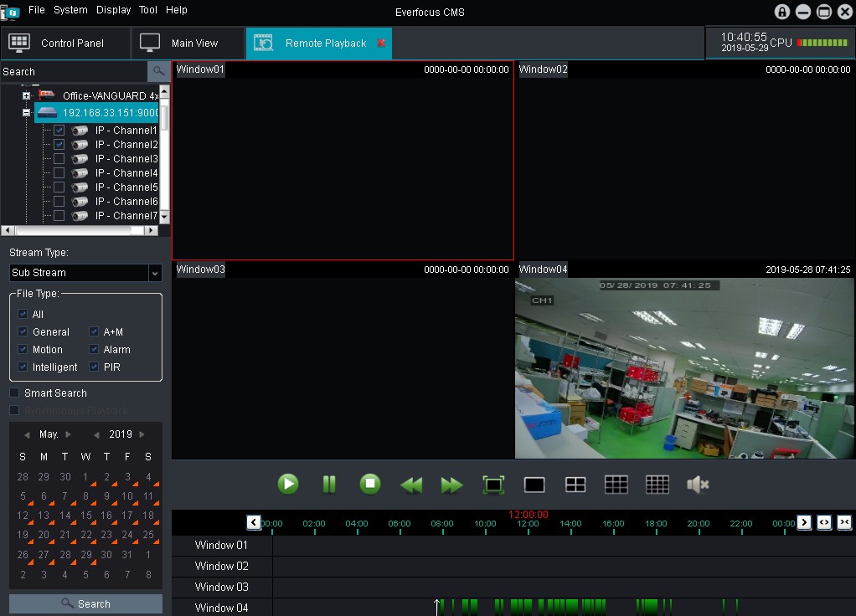Start playback with the green Play icon
The width and height of the screenshot is (856, 616).
click(288, 484)
